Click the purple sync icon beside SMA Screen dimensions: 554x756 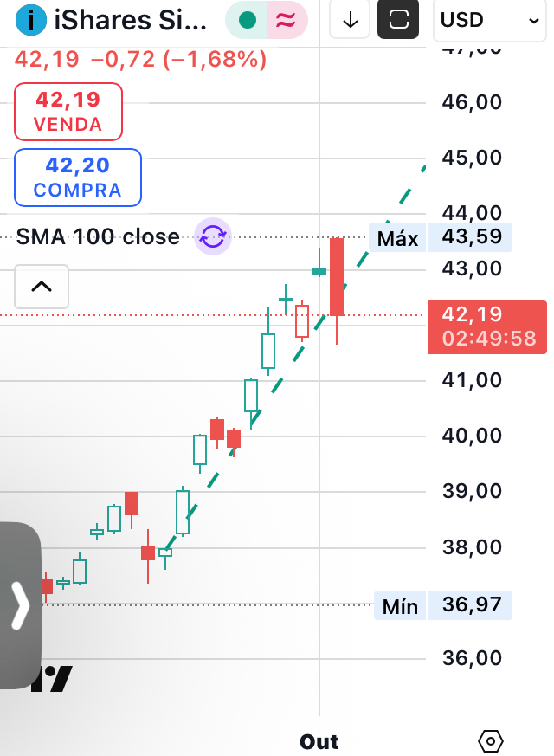tap(213, 236)
